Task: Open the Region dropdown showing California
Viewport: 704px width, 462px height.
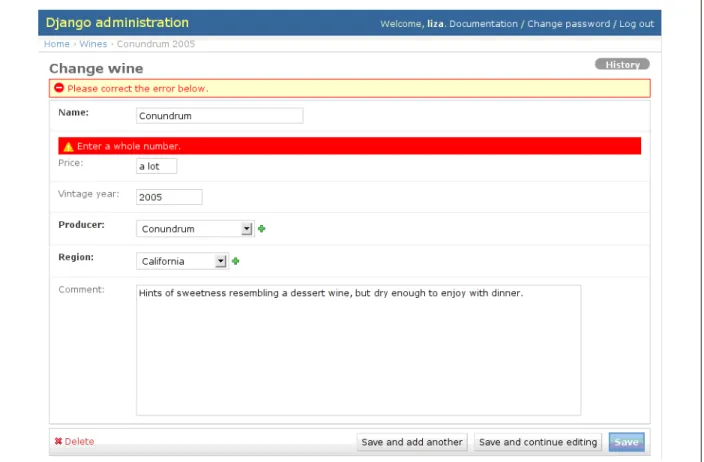Action: [182, 261]
